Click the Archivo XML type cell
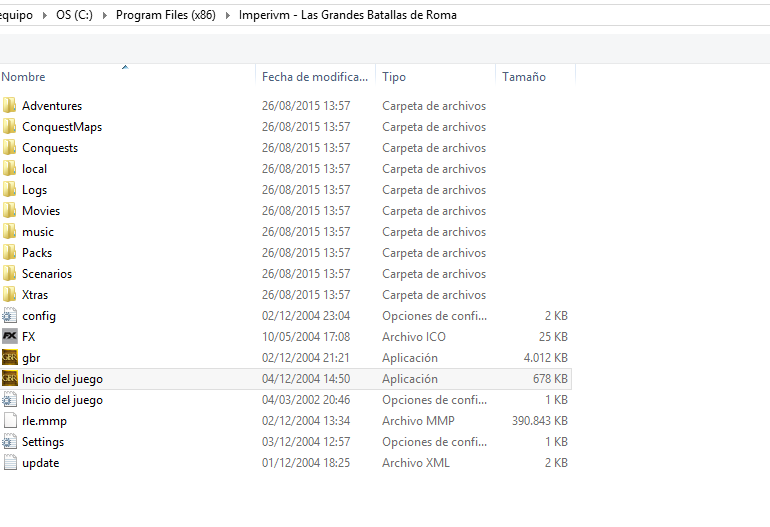 tap(416, 463)
